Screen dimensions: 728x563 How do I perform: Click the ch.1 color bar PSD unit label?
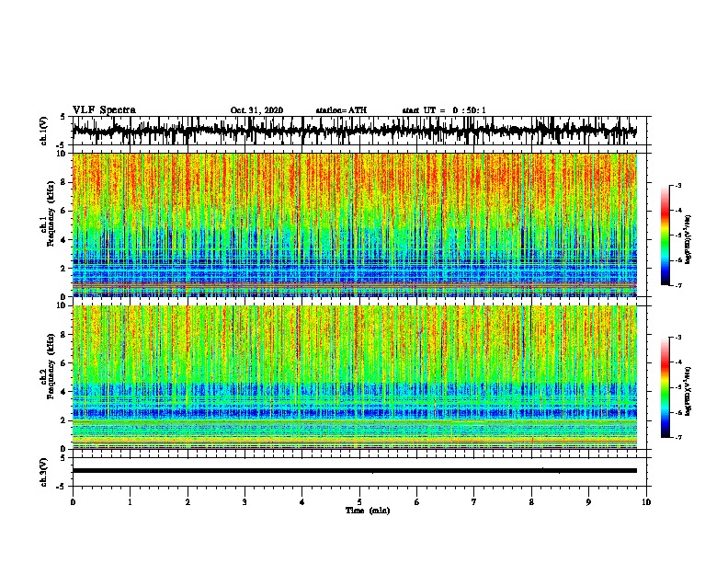[688, 240]
